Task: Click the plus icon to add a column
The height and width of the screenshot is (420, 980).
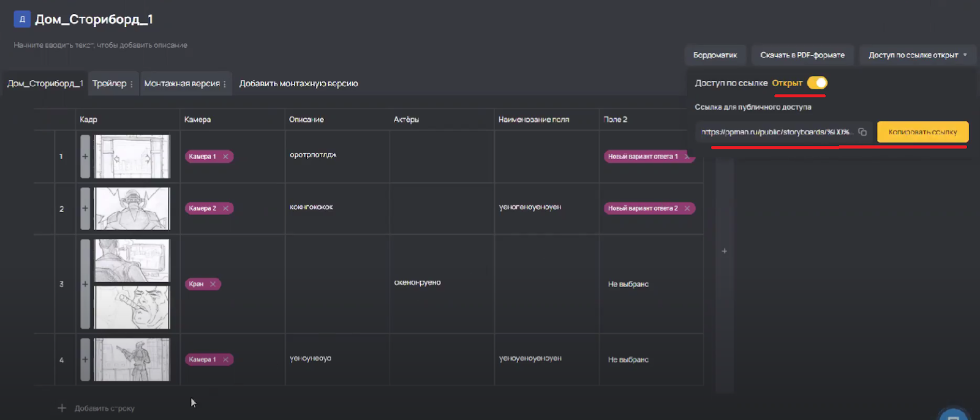Action: 725,251
